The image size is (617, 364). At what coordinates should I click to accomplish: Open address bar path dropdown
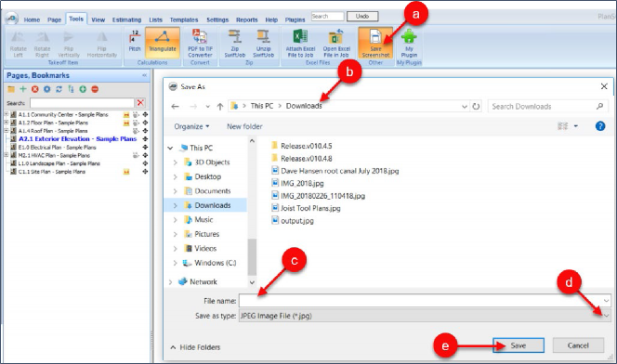pos(465,107)
